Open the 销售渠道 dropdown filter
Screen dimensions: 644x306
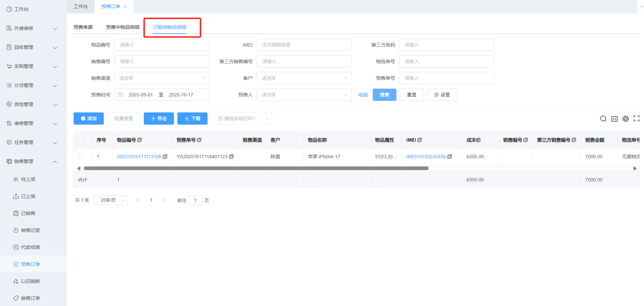161,78
